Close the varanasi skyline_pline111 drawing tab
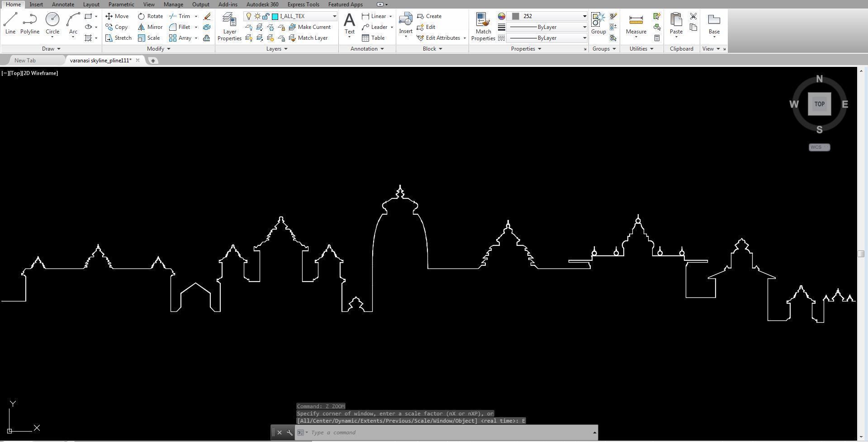 pyautogui.click(x=138, y=61)
